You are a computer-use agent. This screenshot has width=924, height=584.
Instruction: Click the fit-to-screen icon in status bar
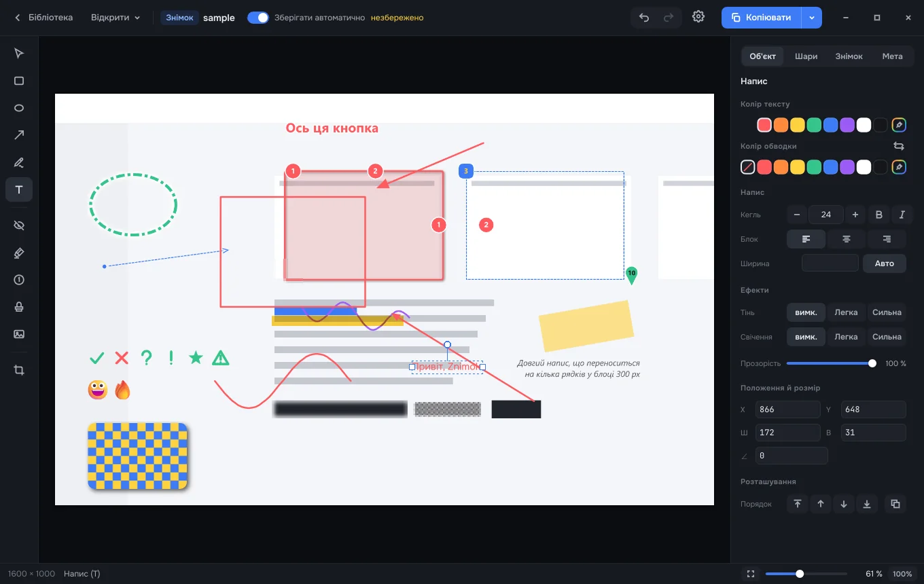coord(751,574)
